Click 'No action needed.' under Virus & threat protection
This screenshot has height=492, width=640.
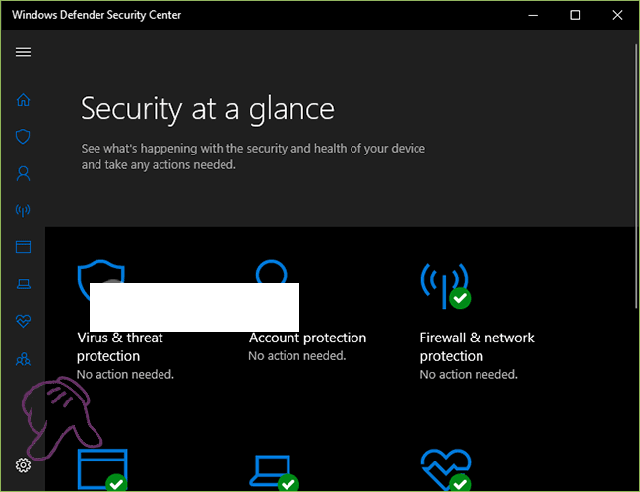125,374
